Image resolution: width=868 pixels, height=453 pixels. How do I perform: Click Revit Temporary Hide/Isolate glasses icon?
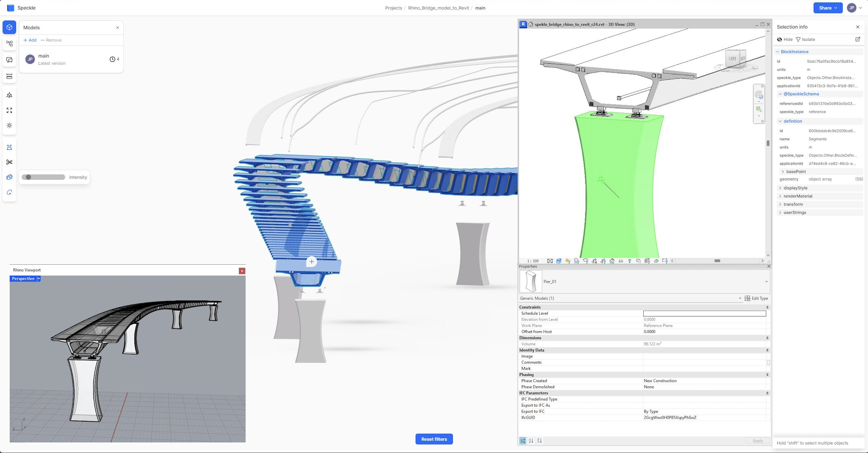pos(621,261)
